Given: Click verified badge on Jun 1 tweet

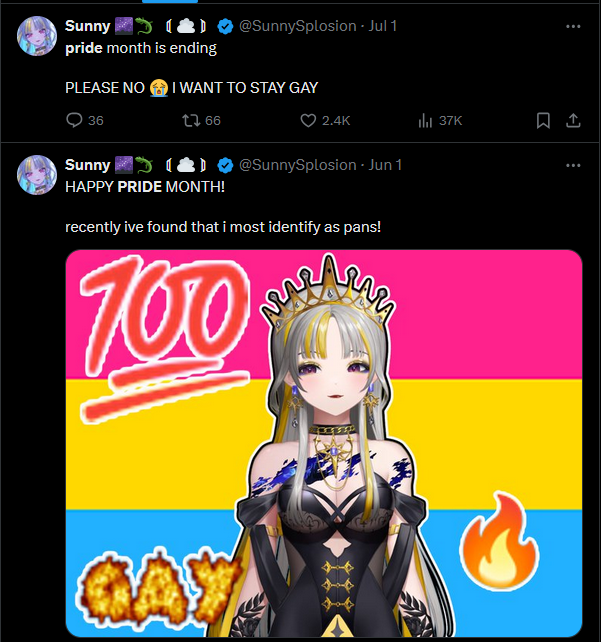Looking at the screenshot, I should 225,165.
